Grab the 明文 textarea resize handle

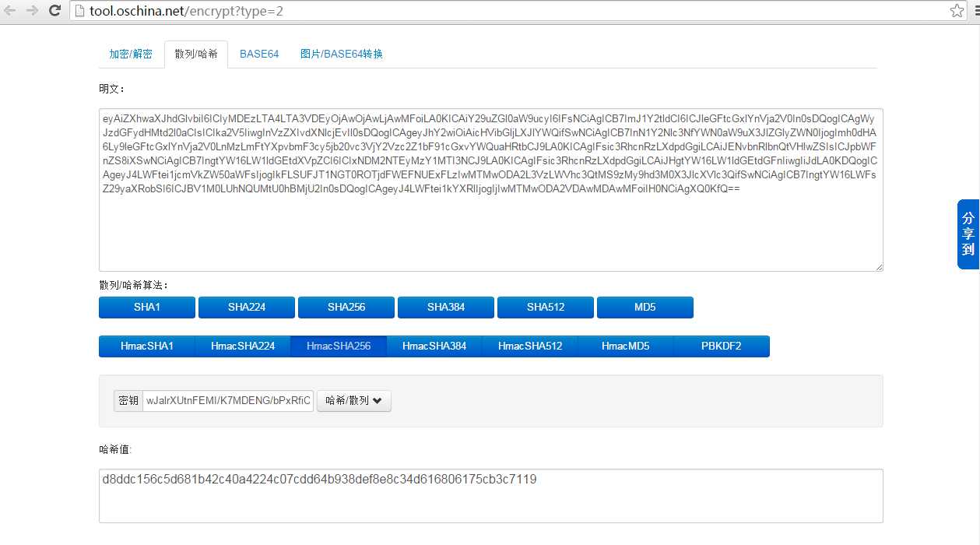(x=878, y=266)
